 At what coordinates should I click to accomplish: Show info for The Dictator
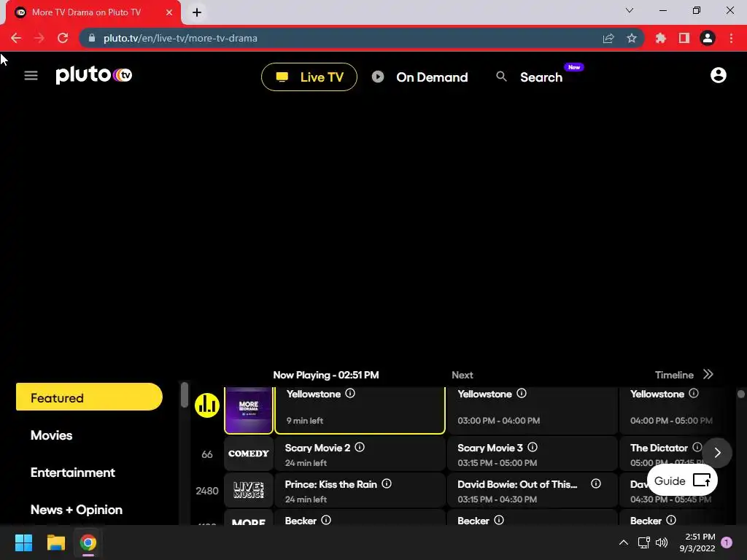click(x=697, y=447)
